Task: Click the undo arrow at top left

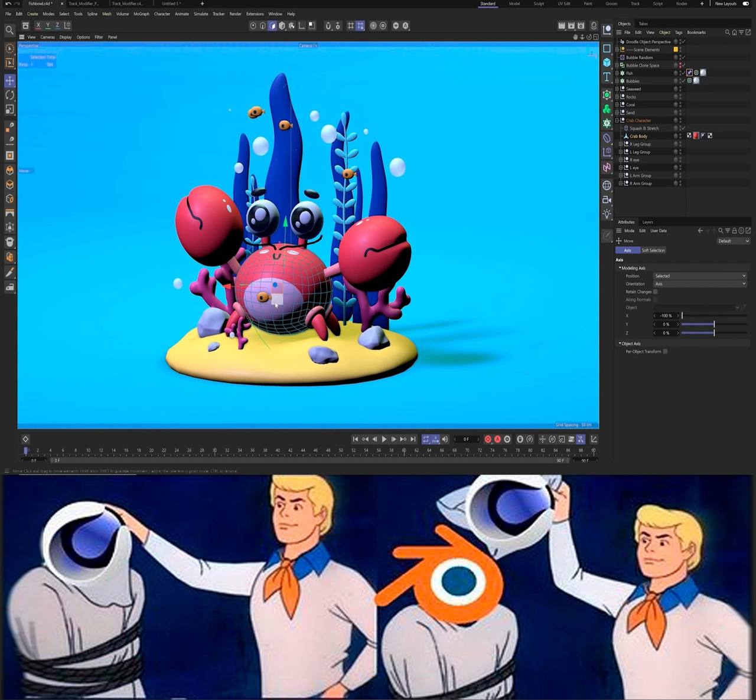Action: point(8,4)
